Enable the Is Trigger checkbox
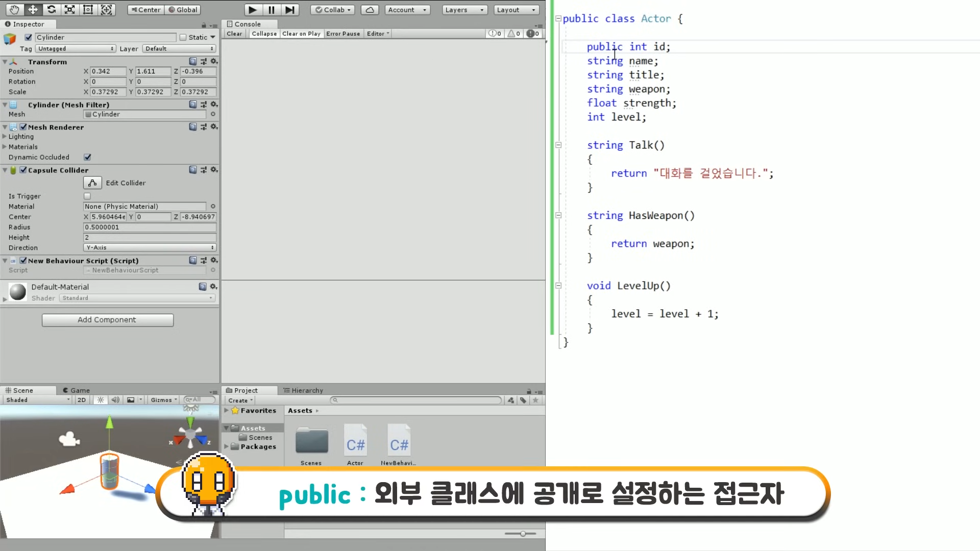Image resolution: width=980 pixels, height=551 pixels. (87, 196)
